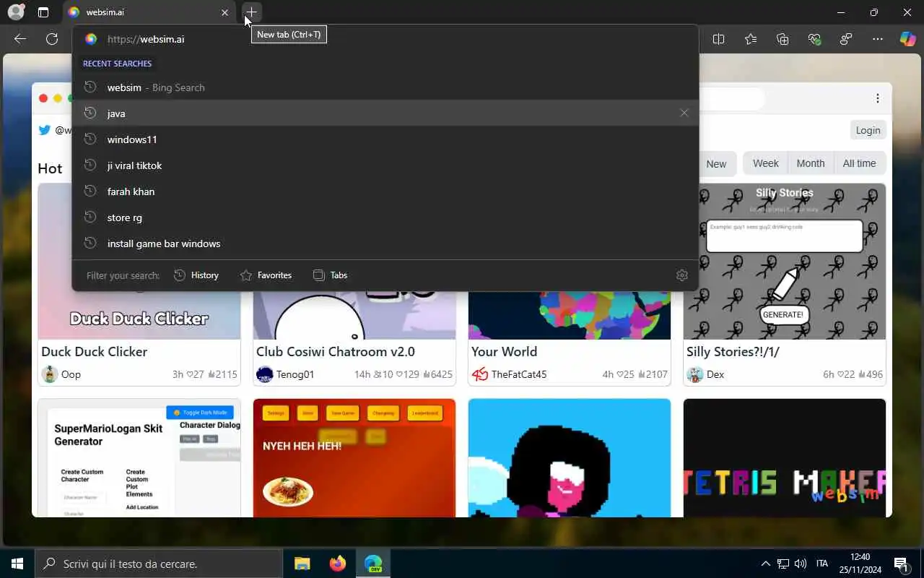Open the tab actions menu icon

pos(43,12)
